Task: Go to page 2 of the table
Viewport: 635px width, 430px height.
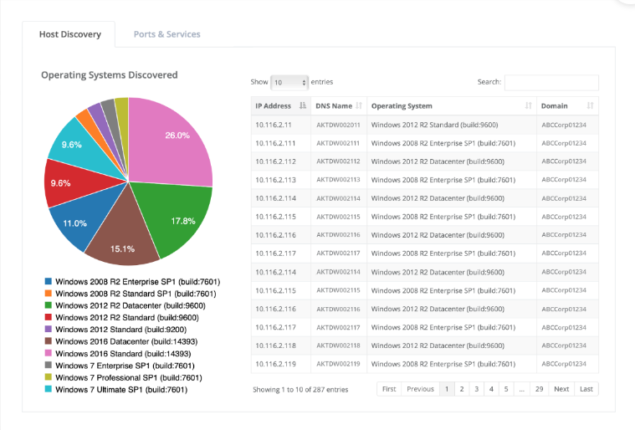Action: click(x=461, y=389)
